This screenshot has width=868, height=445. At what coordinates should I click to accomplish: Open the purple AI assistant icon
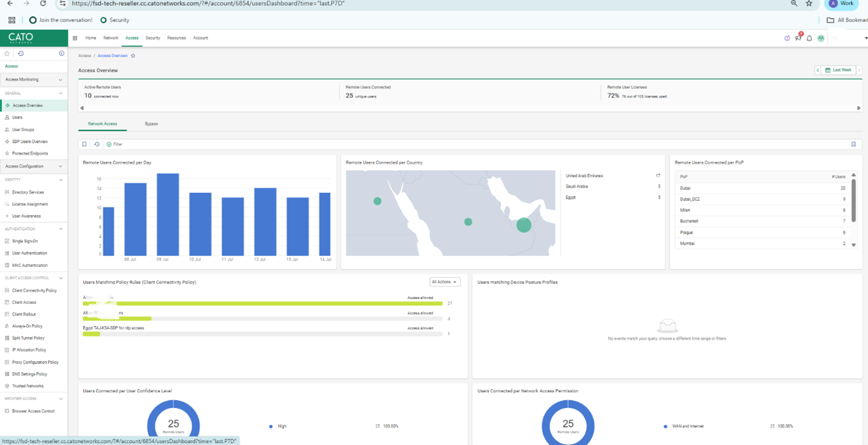coord(787,38)
